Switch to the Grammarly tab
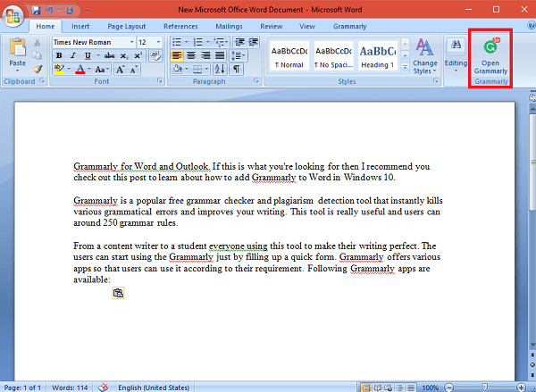Image resolution: width=536 pixels, height=392 pixels. click(x=349, y=26)
